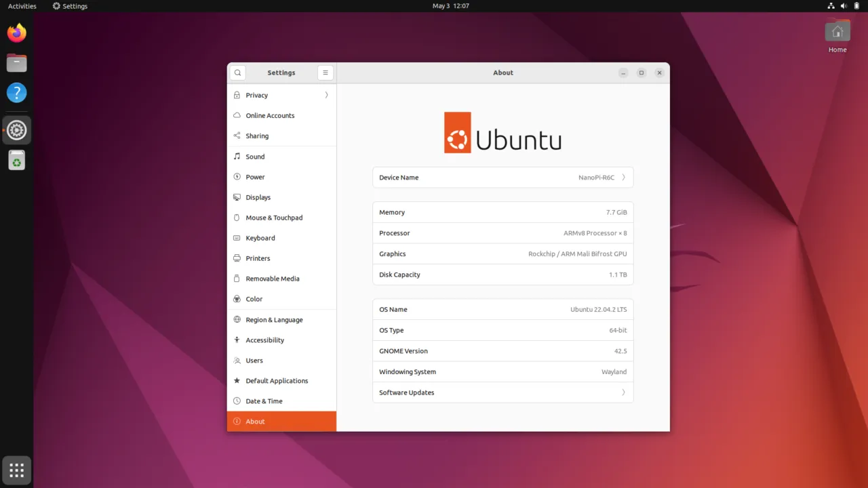Go to Region & Language settings
This screenshot has height=488, width=868.
pos(274,320)
